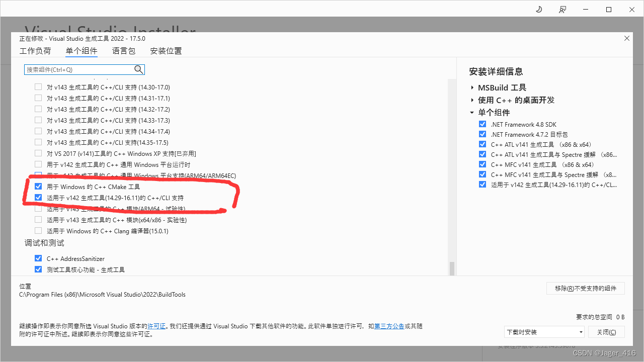Open the 下载时安装 dropdown
The image size is (644, 362).
tap(544, 332)
